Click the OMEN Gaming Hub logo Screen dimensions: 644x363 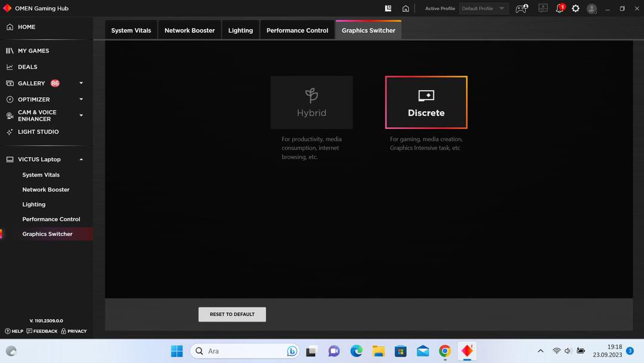pos(7,8)
